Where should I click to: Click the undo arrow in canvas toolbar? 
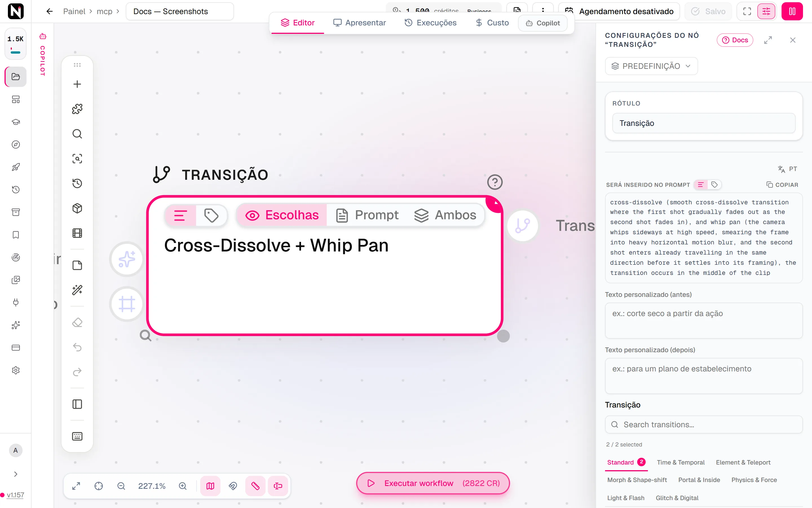click(x=77, y=347)
